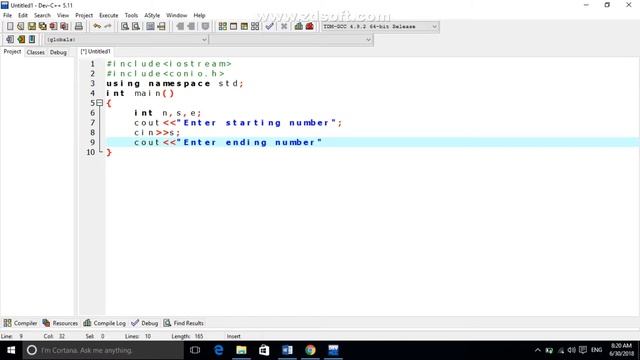This screenshot has height=360, width=640.
Task: Click the Compile toolbar icon
Action: (x=222, y=27)
